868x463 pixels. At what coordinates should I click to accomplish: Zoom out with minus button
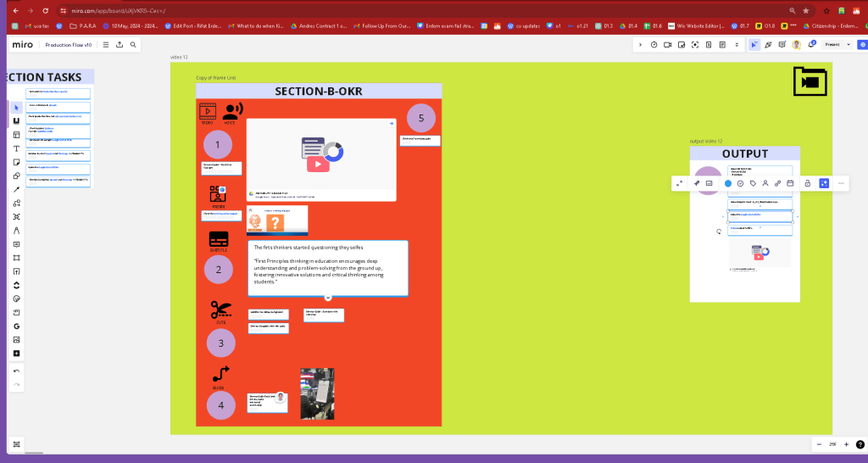[x=819, y=444]
